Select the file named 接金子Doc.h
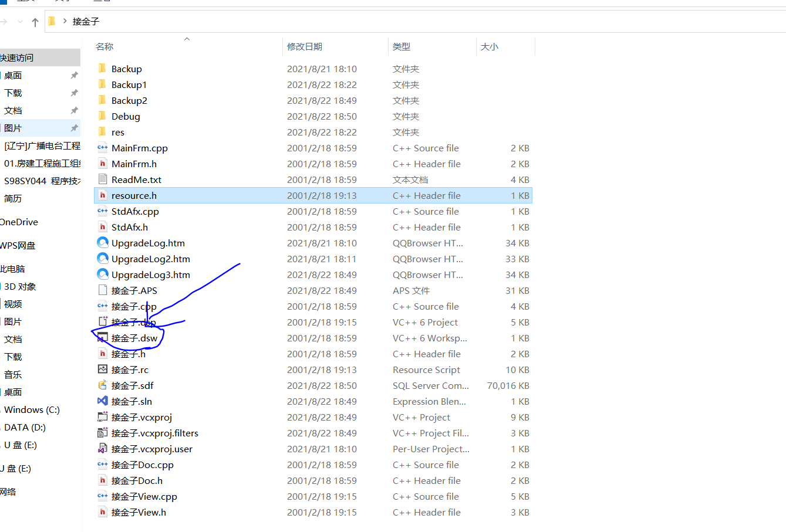The height and width of the screenshot is (532, 786). click(x=137, y=480)
